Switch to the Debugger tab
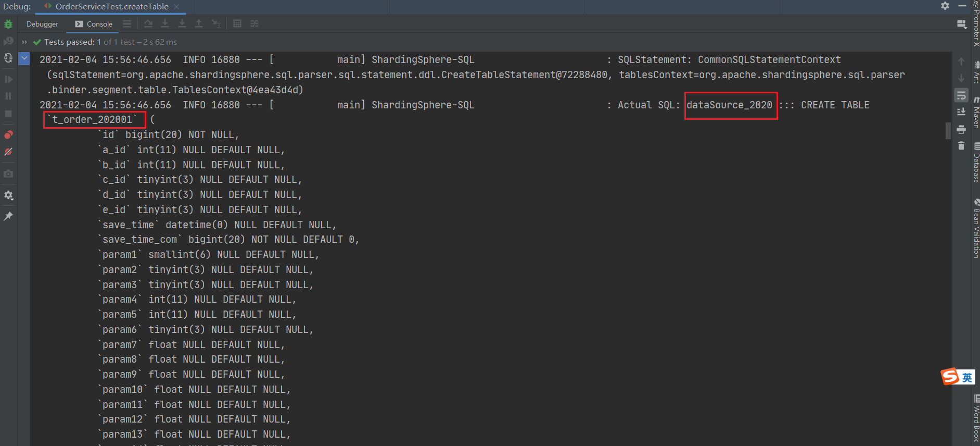The image size is (980, 446). 43,24
